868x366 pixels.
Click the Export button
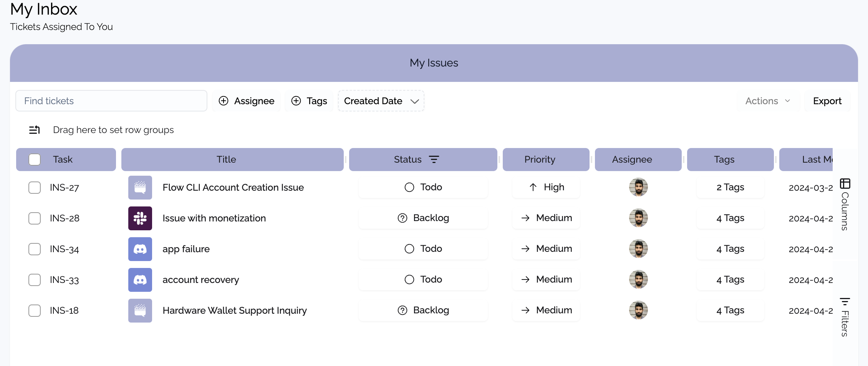[827, 101]
